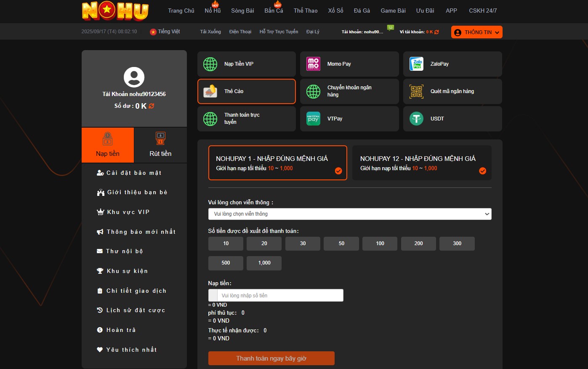The height and width of the screenshot is (369, 588).
Task: Select the 500 suggested amount button
Action: tap(226, 263)
